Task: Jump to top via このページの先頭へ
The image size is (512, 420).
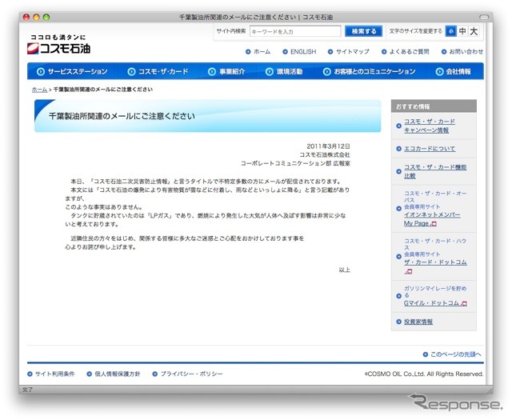Action: click(x=456, y=354)
